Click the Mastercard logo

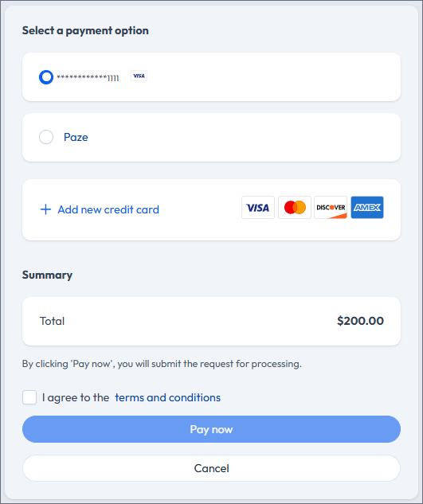295,208
